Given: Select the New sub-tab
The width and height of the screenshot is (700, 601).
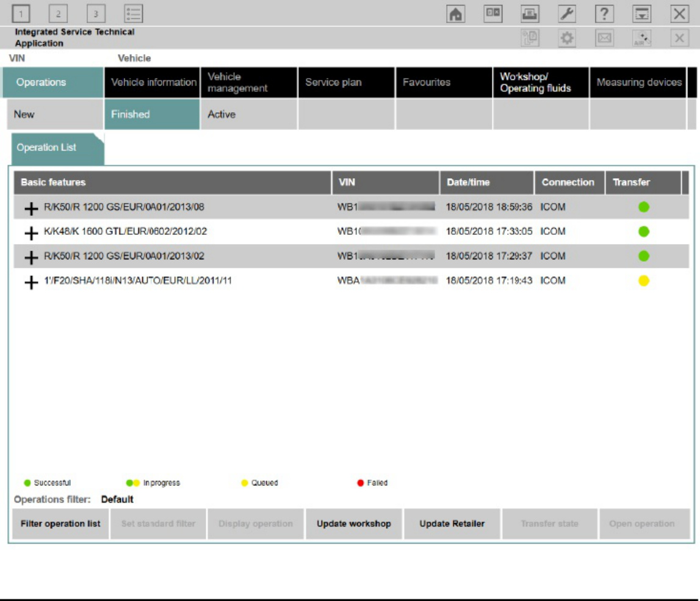Looking at the screenshot, I should 55,114.
